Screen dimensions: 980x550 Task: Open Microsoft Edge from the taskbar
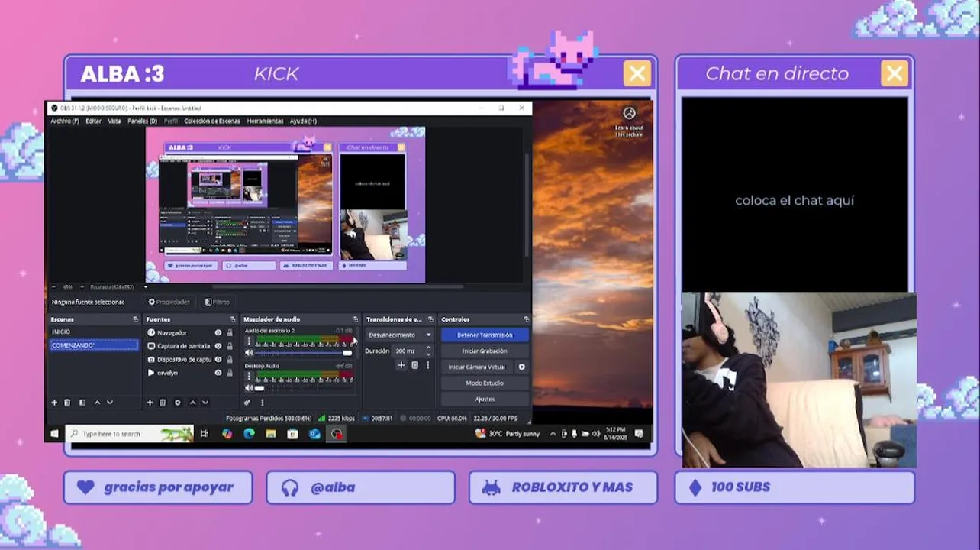249,434
